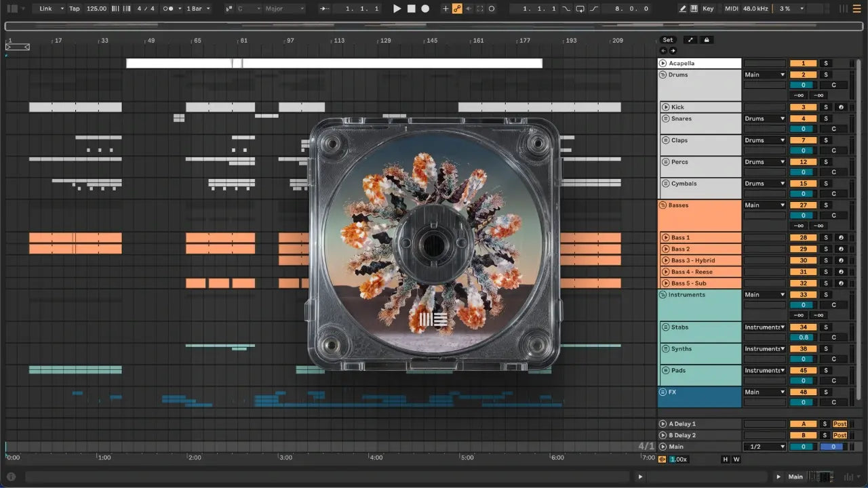Click the Bass 1 automation mode icon
The width and height of the screenshot is (868, 488).
tap(841, 238)
